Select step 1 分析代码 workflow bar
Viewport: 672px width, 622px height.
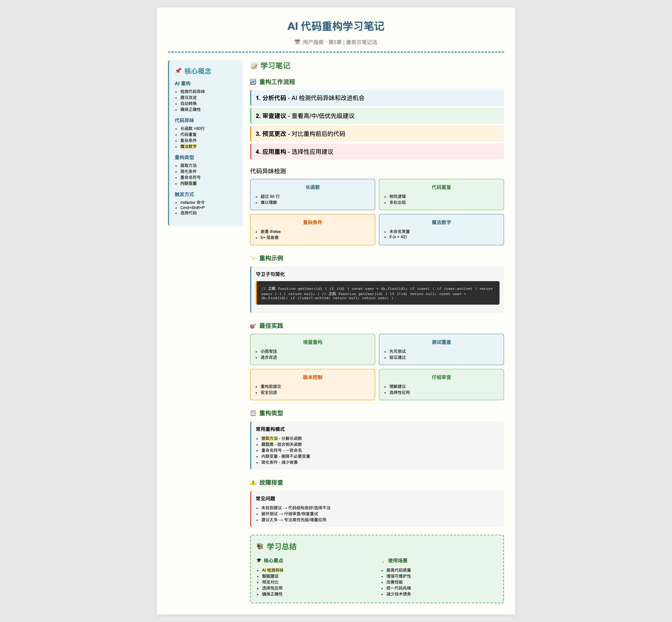pos(377,98)
